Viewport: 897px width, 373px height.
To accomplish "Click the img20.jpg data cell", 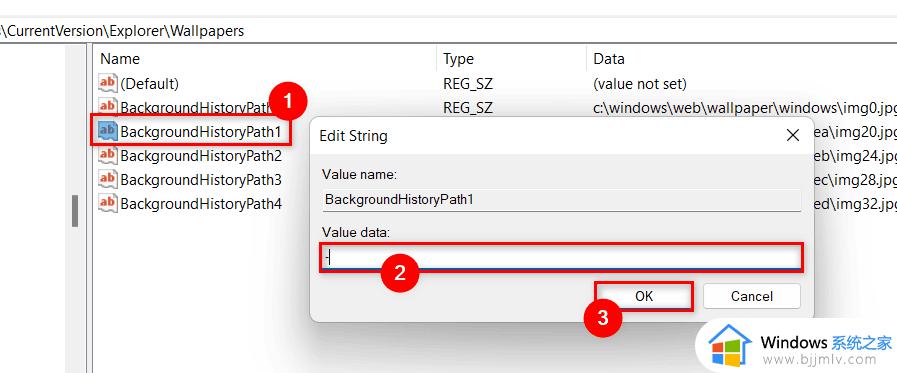I will tap(855, 132).
